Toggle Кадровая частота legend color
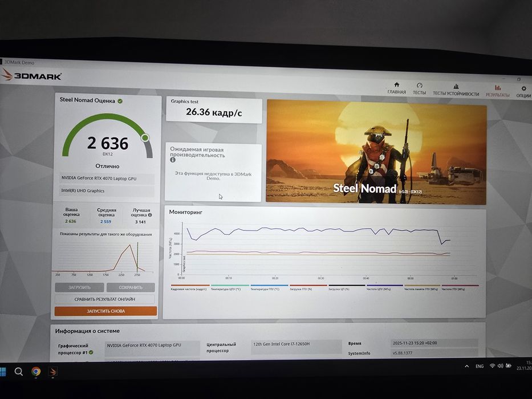Image resolution: width=532 pixels, height=399 pixels. [x=190, y=286]
